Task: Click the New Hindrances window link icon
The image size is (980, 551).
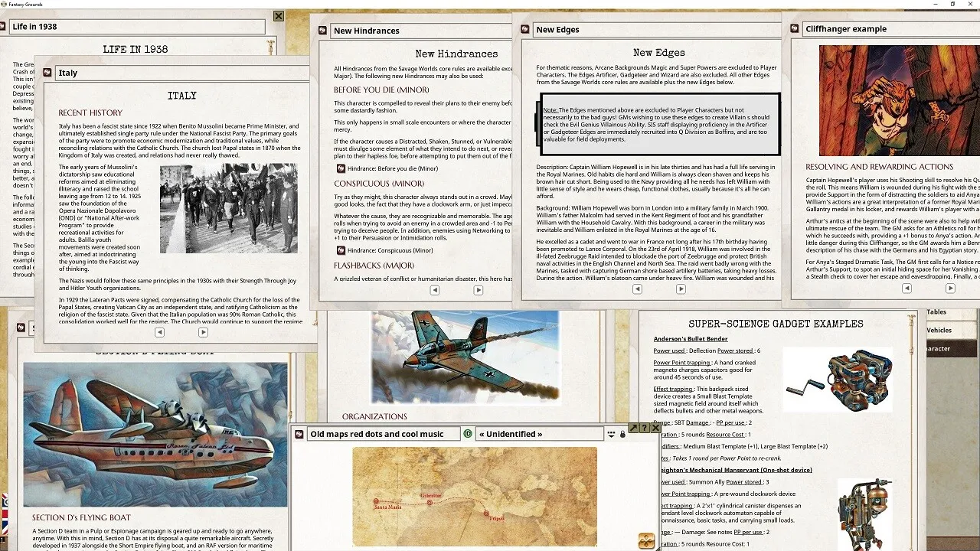Action: [323, 31]
